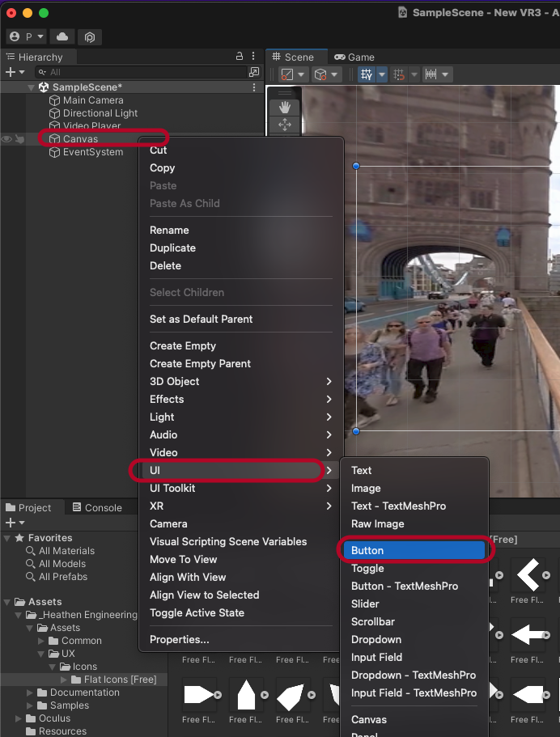Expand the Audio submenu

pos(240,434)
